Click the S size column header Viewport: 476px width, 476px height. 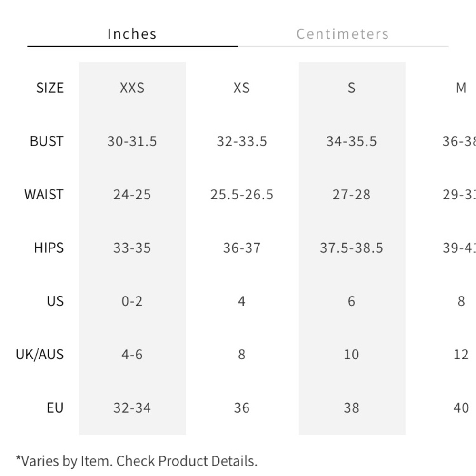(352, 88)
